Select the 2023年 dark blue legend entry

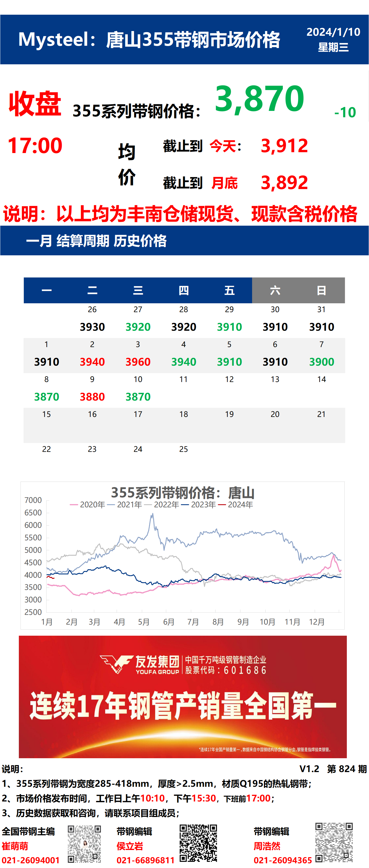point(198,505)
